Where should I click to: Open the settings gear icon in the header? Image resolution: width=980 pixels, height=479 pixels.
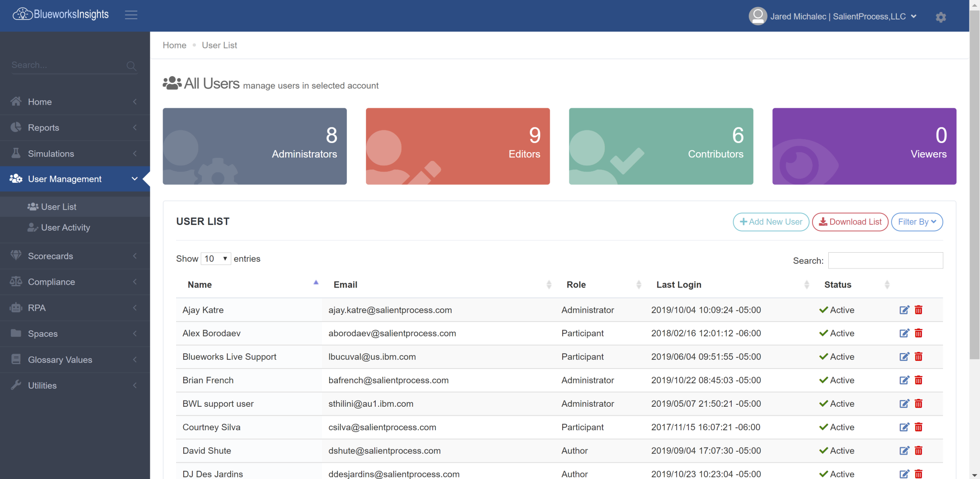click(941, 17)
